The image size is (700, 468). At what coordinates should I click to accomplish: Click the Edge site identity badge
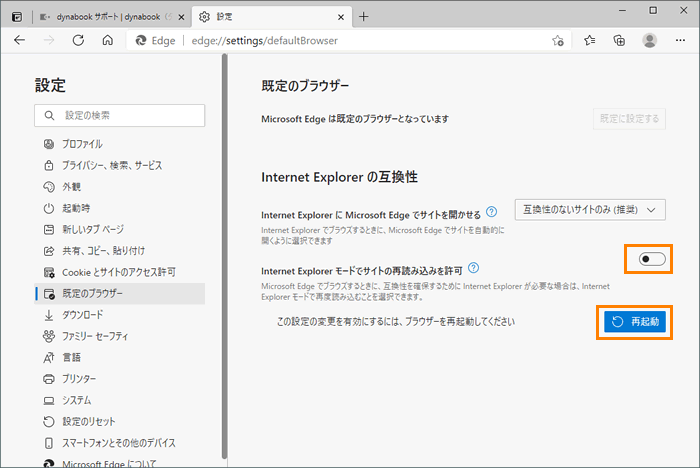pos(155,41)
